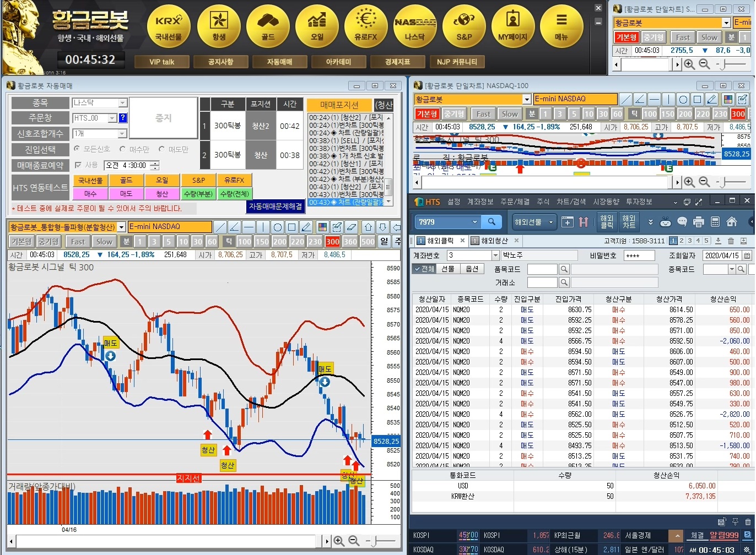Click the 중지 stop button

tap(163, 118)
